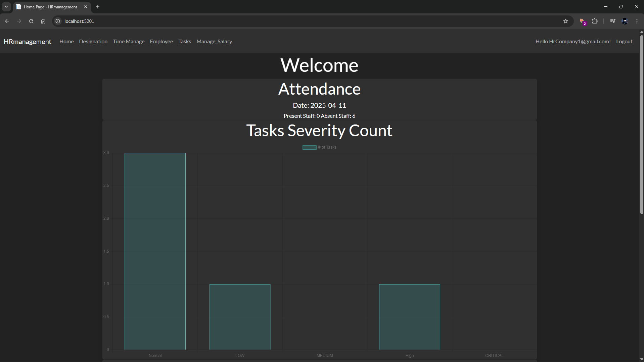Restore down the browser window

621,7
